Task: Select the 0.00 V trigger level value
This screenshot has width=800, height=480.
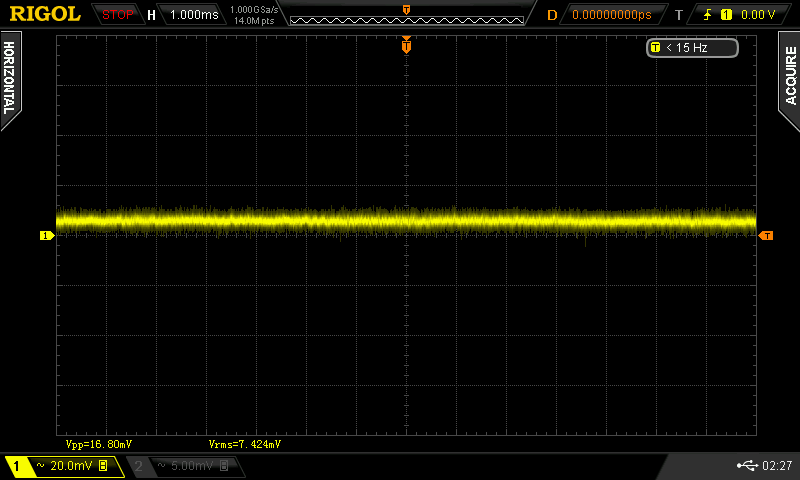Action: [x=758, y=15]
